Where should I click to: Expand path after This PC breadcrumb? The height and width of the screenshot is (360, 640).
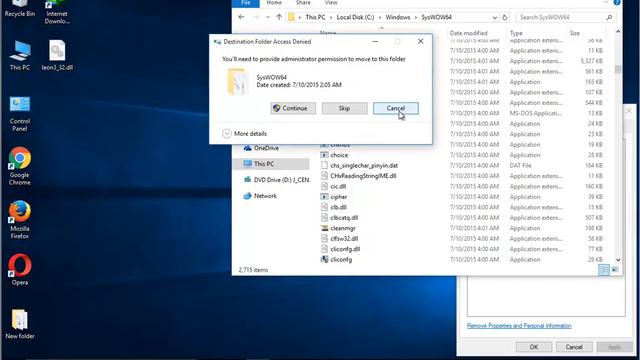pos(331,17)
